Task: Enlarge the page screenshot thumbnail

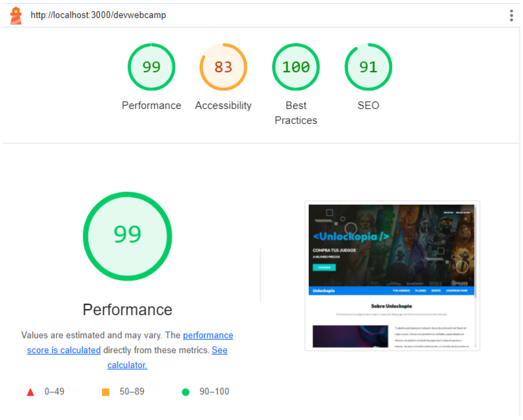Action: click(392, 276)
